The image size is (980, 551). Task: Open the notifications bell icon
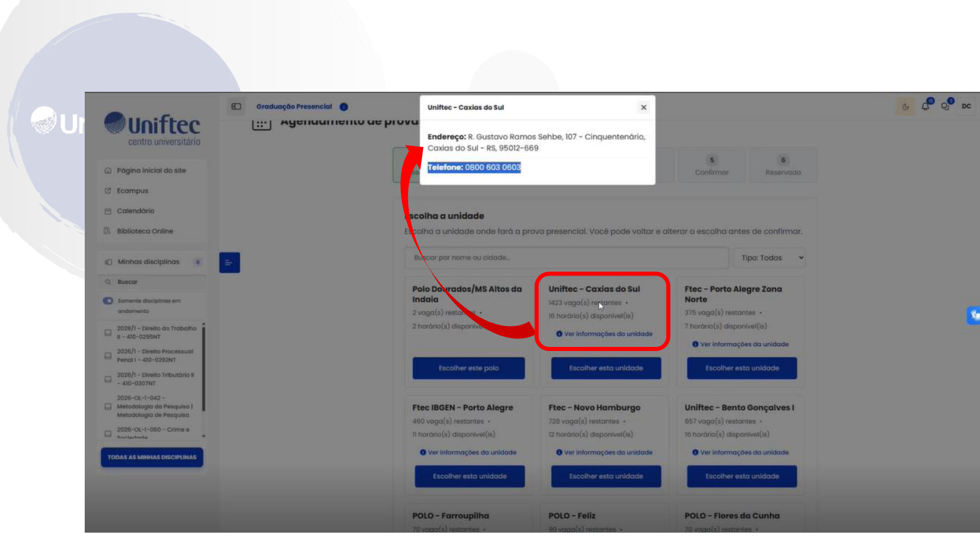pos(925,106)
